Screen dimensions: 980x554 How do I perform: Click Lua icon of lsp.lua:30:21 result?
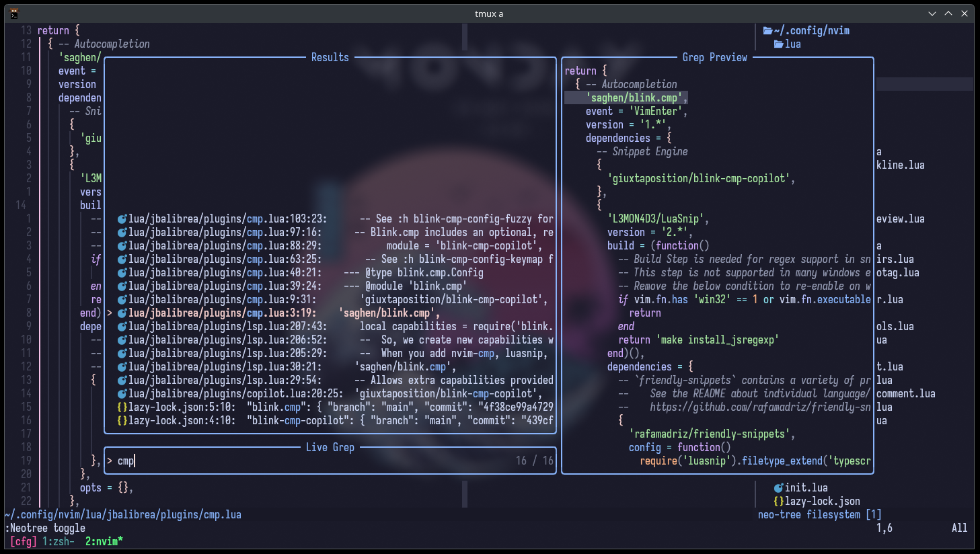[x=122, y=367]
